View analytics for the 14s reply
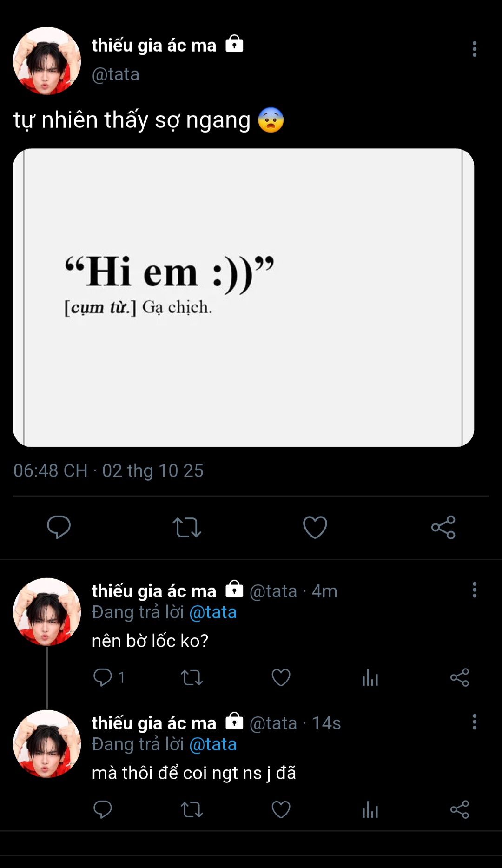This screenshot has height=868, width=502. (370, 809)
